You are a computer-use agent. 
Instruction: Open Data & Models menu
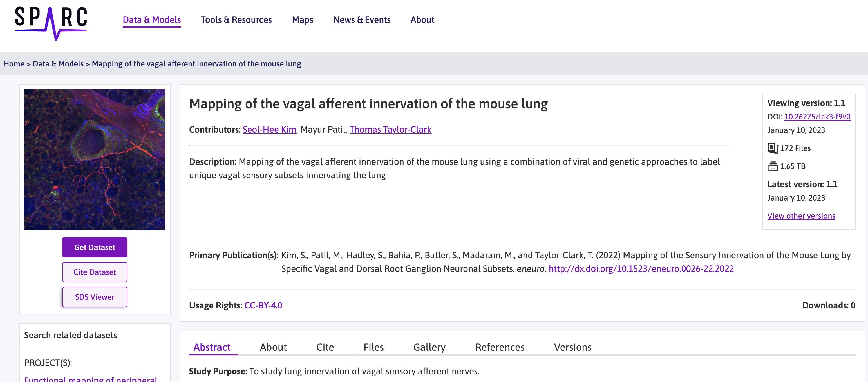[x=152, y=20]
